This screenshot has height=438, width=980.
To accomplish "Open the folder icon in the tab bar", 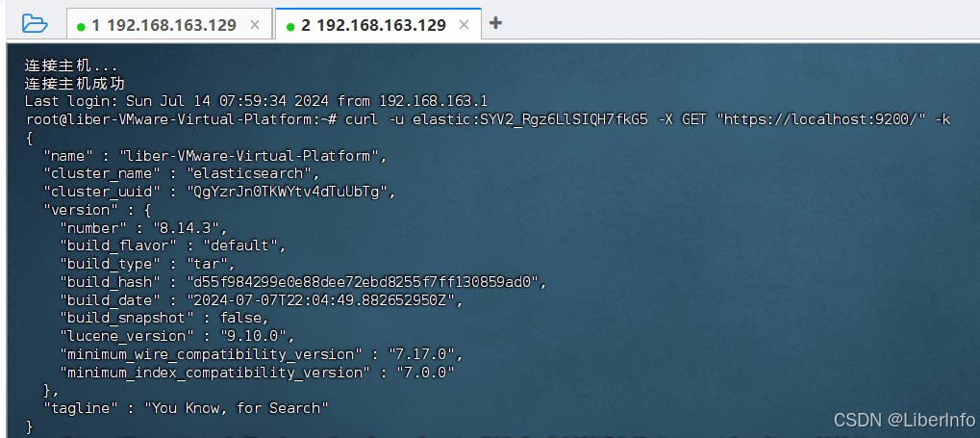I will 34,23.
